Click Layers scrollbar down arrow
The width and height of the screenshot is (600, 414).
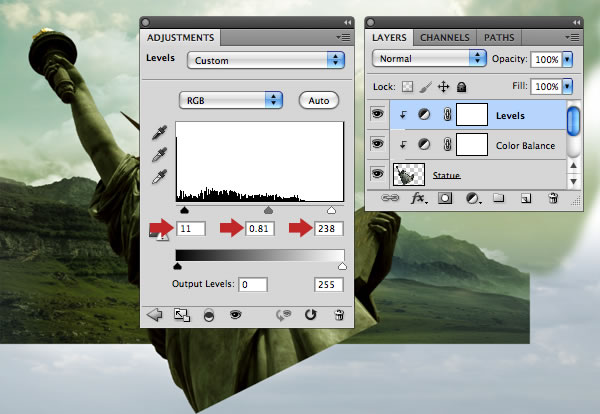point(573,181)
